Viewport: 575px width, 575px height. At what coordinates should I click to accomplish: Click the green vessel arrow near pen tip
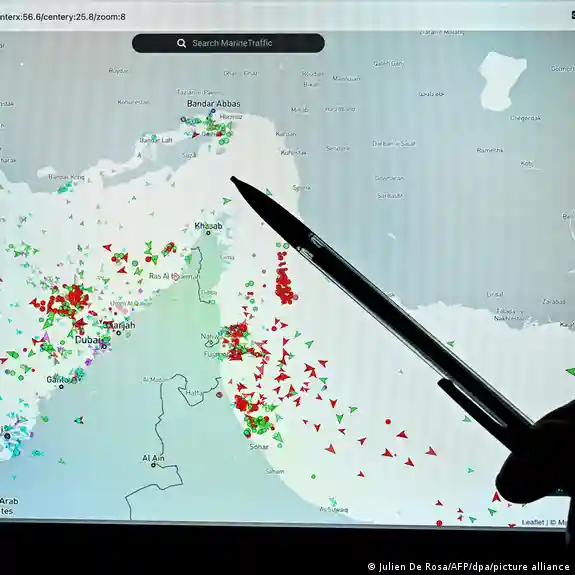(x=227, y=201)
